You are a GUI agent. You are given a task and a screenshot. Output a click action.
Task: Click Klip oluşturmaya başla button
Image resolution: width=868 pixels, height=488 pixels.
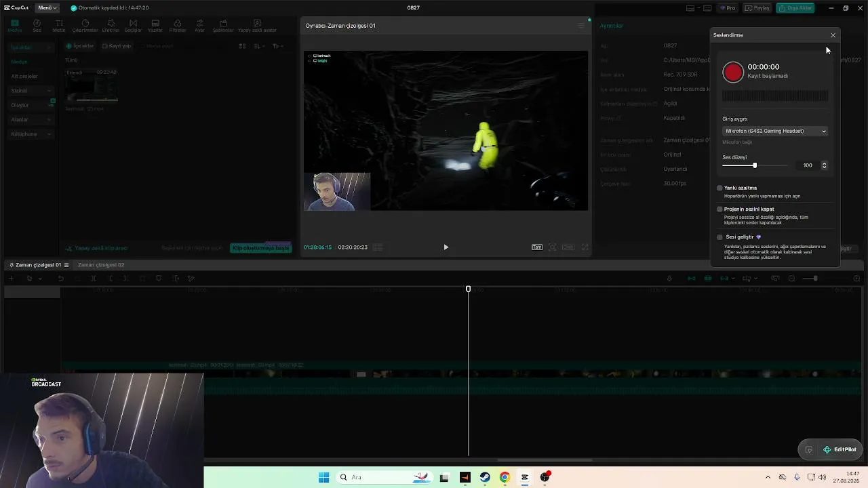[260, 248]
